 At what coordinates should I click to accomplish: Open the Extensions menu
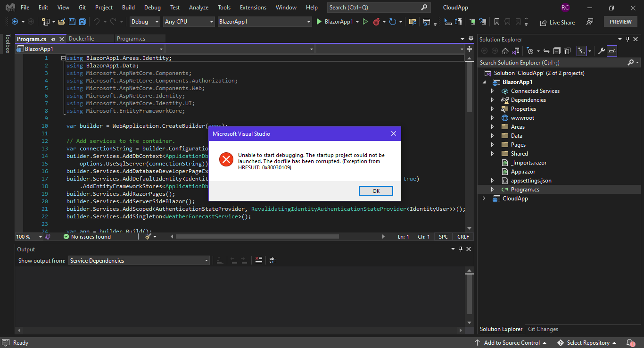coord(253,8)
